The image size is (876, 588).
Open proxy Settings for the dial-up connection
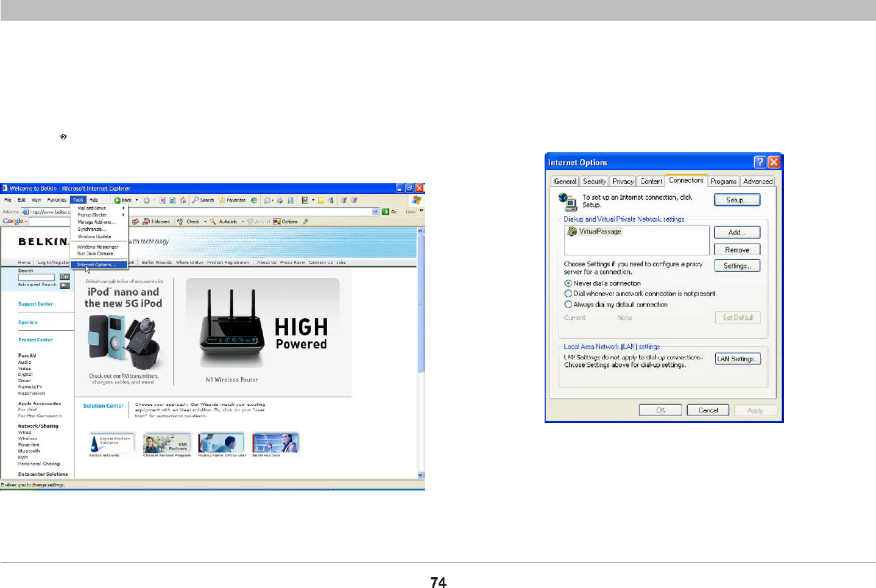pos(737,266)
